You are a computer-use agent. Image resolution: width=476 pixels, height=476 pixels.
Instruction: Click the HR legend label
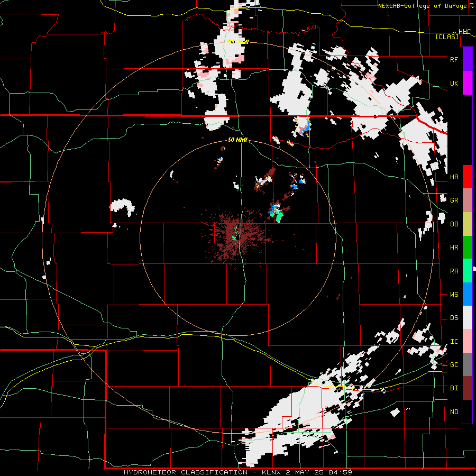(x=454, y=248)
